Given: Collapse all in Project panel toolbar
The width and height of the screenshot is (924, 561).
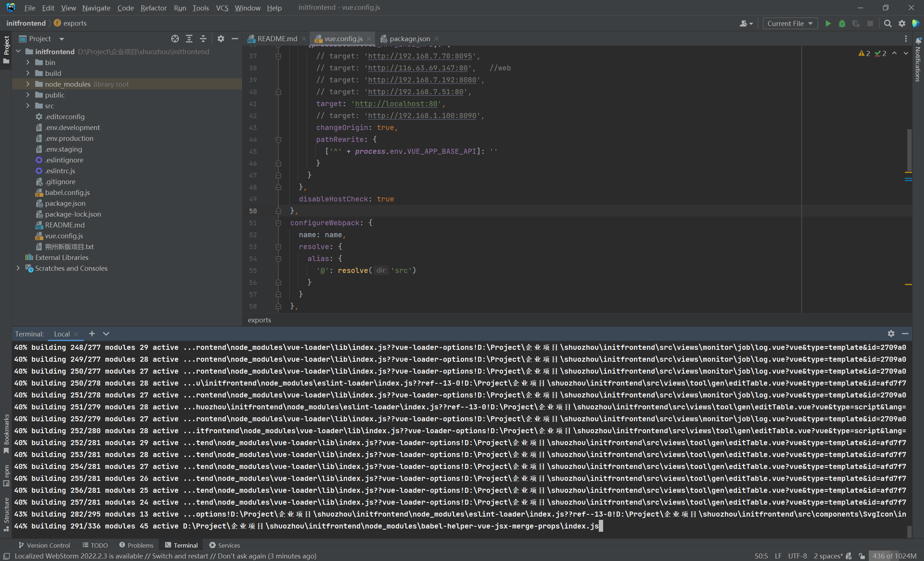Looking at the screenshot, I should 203,39.
